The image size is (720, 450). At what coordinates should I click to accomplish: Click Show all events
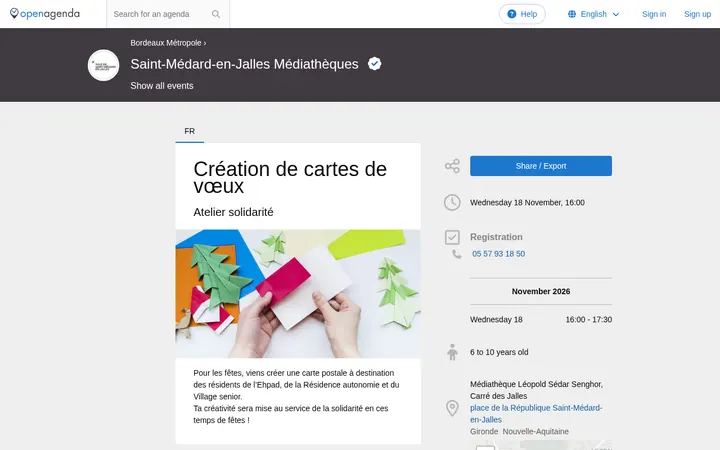pos(162,86)
